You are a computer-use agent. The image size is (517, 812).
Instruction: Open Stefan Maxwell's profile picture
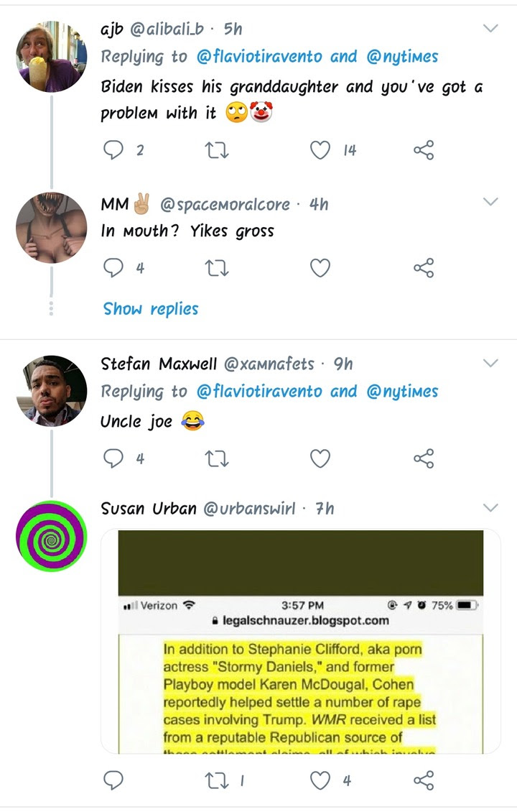click(51, 390)
